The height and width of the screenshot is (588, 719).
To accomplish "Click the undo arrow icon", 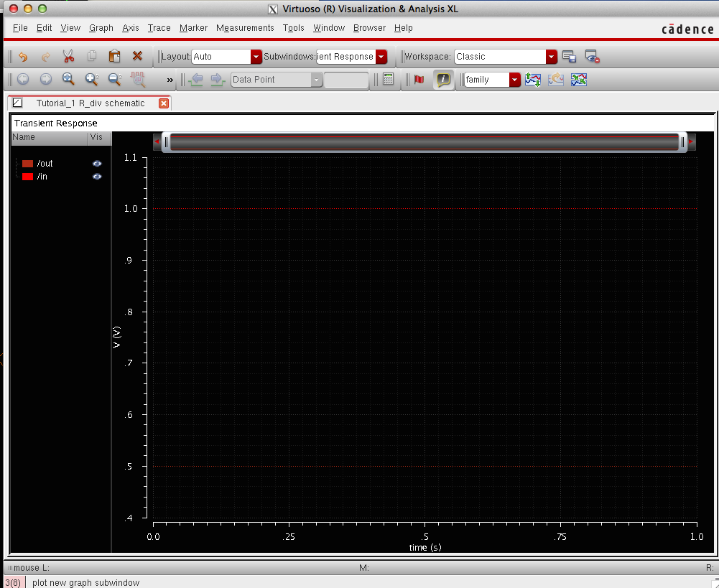I will [x=23, y=57].
